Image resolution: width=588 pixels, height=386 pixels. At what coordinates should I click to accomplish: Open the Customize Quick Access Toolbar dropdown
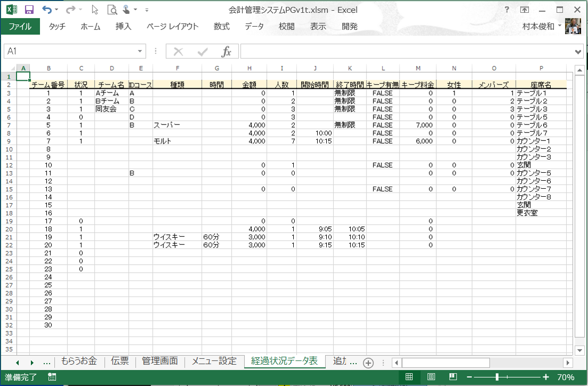coord(147,10)
